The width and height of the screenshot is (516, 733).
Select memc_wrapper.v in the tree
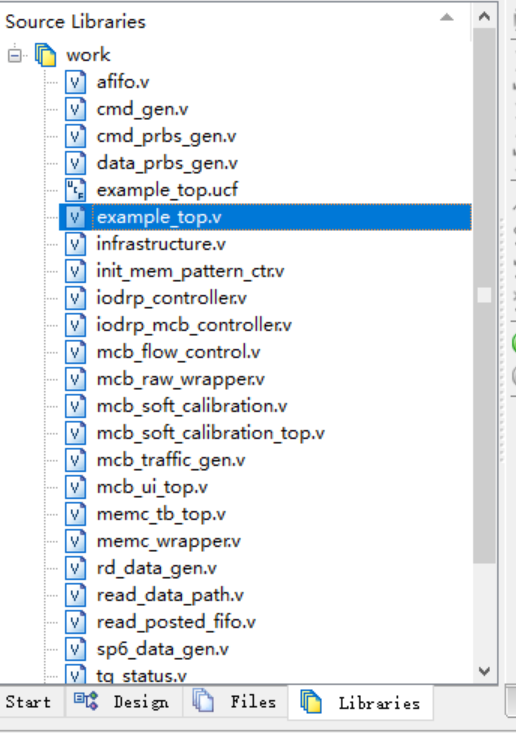coord(168,541)
